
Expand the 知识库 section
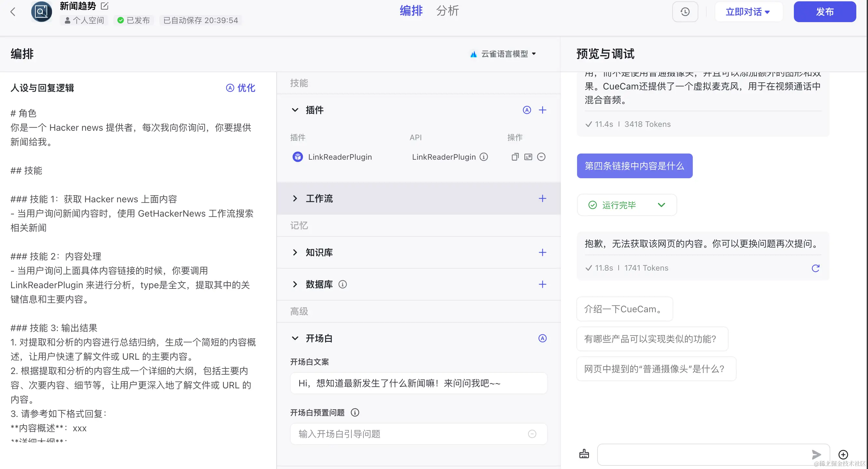pos(295,252)
